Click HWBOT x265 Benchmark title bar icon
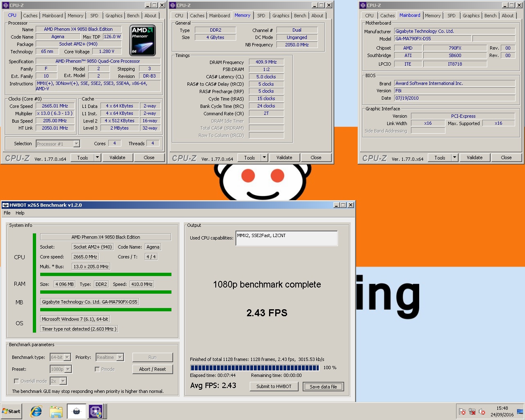The width and height of the screenshot is (525, 420). [x=6, y=205]
